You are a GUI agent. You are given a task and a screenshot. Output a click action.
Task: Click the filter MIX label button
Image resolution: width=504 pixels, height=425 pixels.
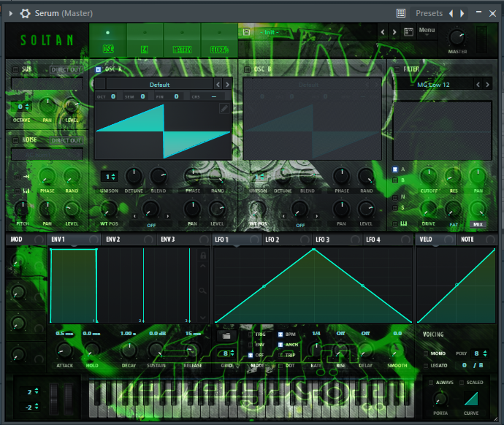coord(478,224)
